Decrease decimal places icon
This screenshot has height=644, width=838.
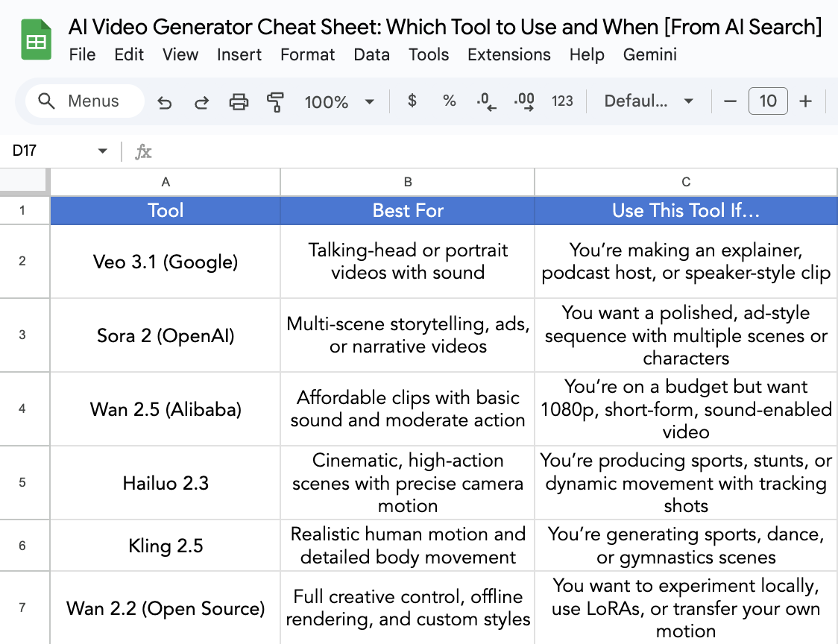[486, 101]
